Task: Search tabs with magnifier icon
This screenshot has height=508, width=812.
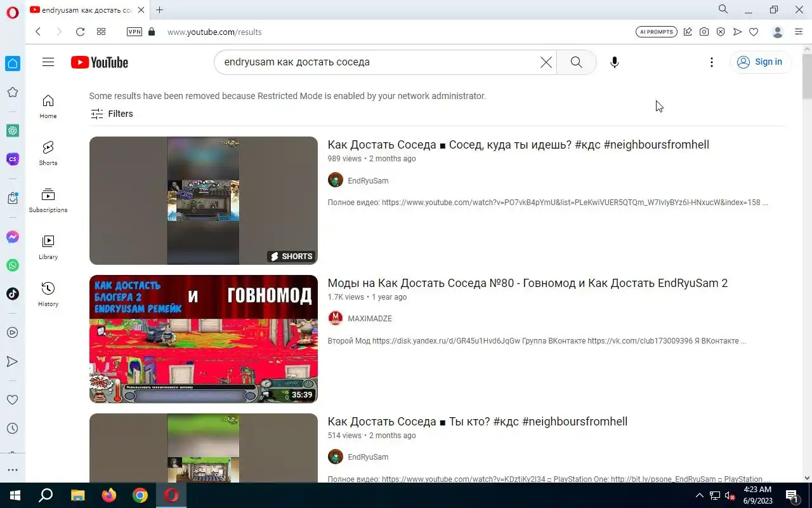Action: pyautogui.click(x=723, y=10)
